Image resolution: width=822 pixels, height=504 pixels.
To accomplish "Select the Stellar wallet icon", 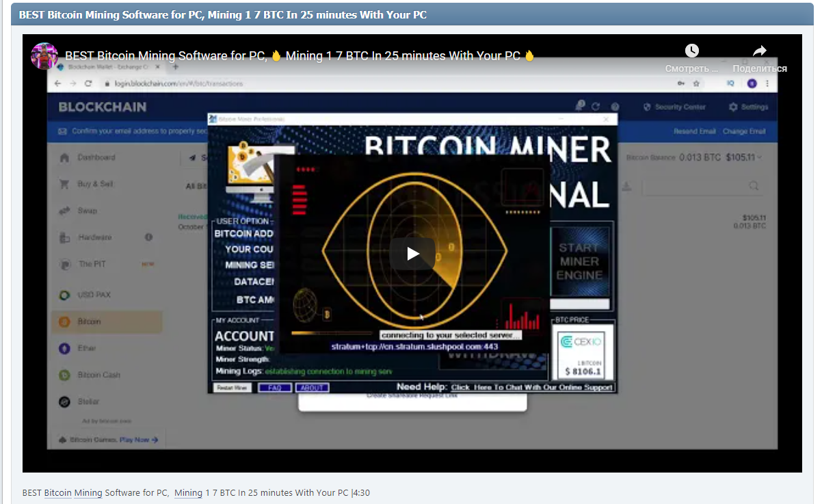I will (x=65, y=401).
